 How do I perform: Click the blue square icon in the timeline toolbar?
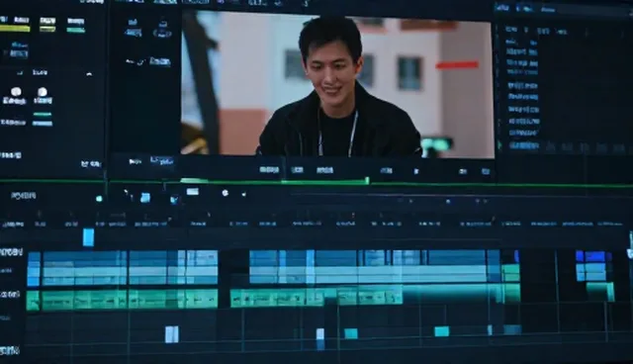(145, 198)
